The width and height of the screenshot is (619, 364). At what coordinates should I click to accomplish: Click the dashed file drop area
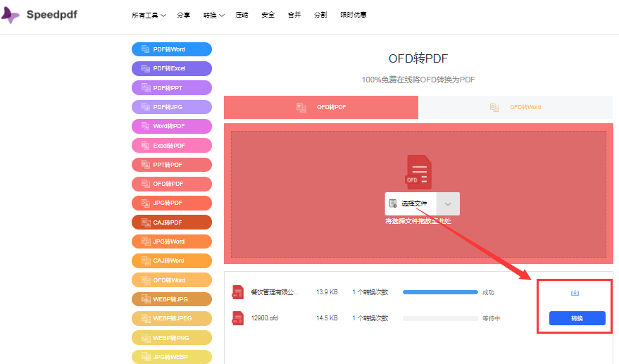418,194
